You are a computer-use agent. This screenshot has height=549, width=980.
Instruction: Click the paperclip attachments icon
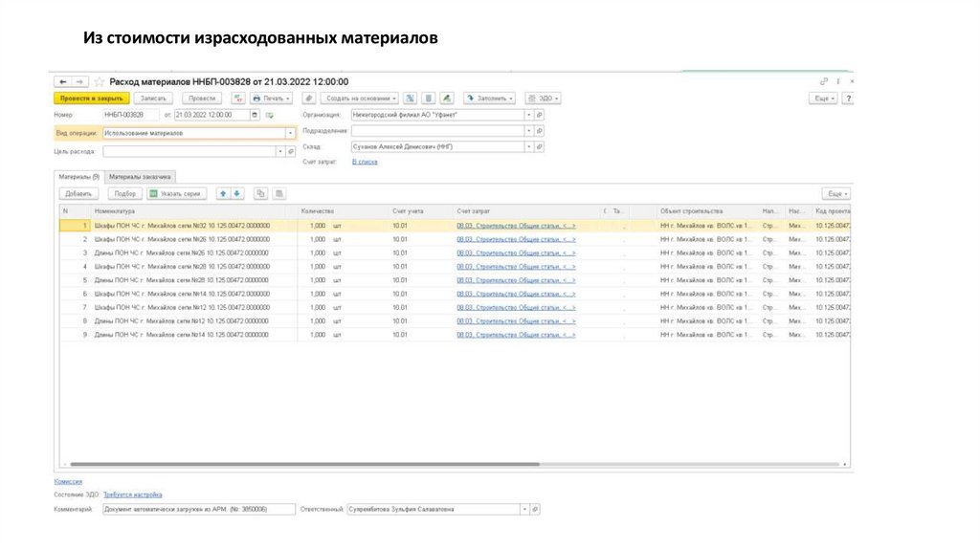point(308,99)
